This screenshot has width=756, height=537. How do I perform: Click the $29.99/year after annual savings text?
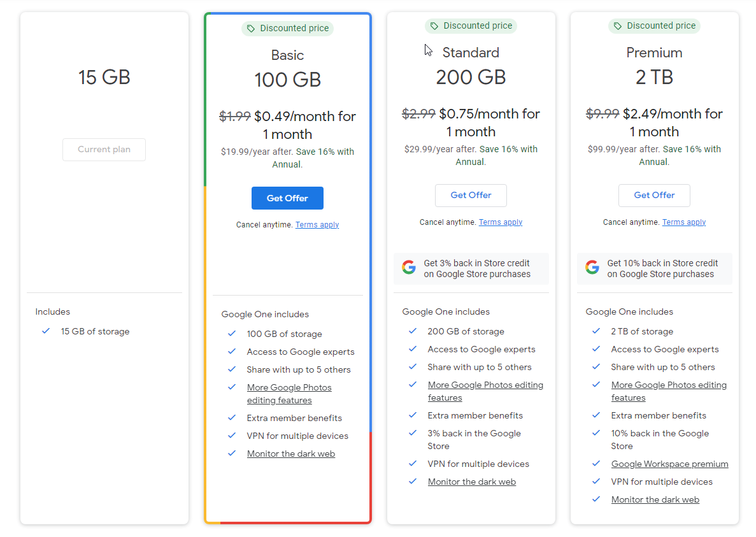pos(471,155)
